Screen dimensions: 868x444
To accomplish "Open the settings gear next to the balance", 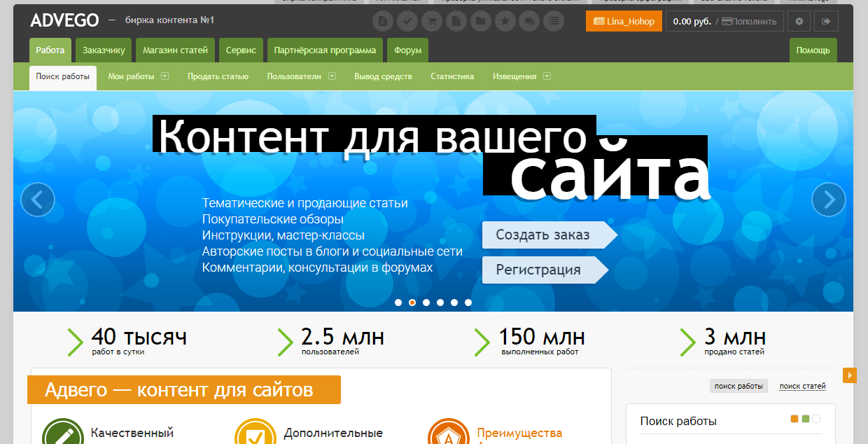I will pyautogui.click(x=799, y=21).
